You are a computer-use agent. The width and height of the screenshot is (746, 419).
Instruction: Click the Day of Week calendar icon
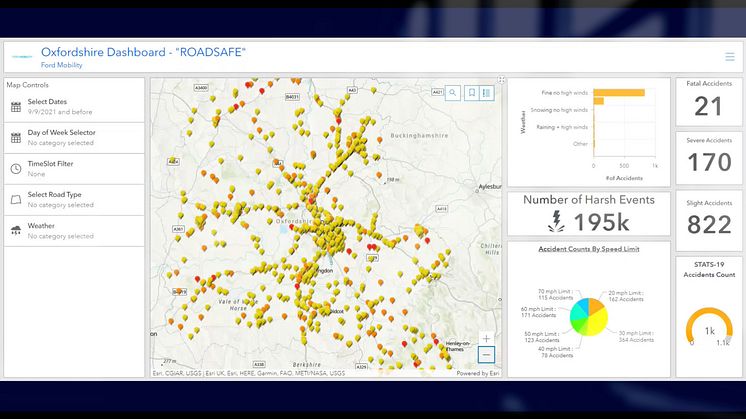click(16, 138)
